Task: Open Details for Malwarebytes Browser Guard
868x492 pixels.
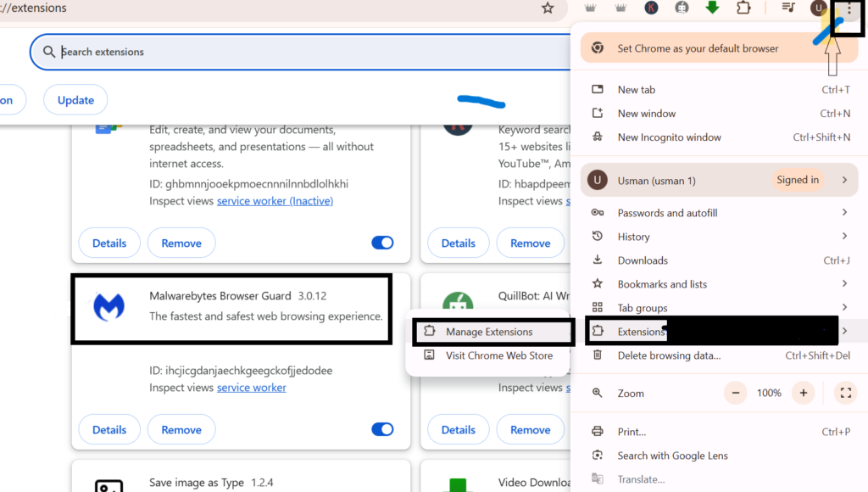Action: pos(109,429)
